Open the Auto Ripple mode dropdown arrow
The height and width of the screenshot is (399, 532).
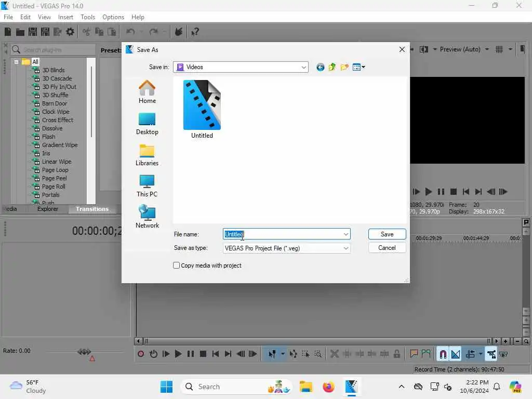(x=480, y=354)
